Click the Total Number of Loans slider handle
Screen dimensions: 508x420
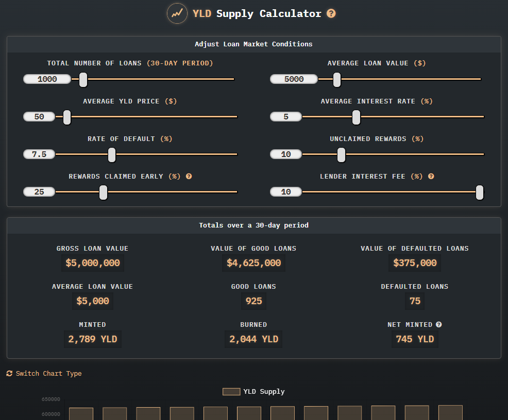click(83, 80)
